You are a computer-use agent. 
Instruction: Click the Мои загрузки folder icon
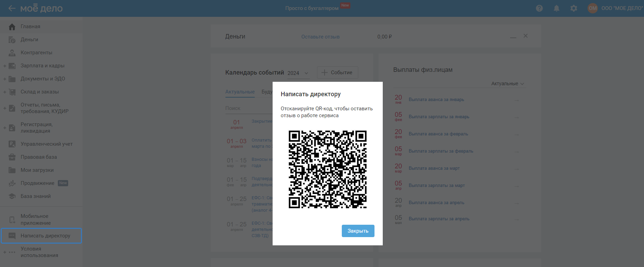point(12,170)
